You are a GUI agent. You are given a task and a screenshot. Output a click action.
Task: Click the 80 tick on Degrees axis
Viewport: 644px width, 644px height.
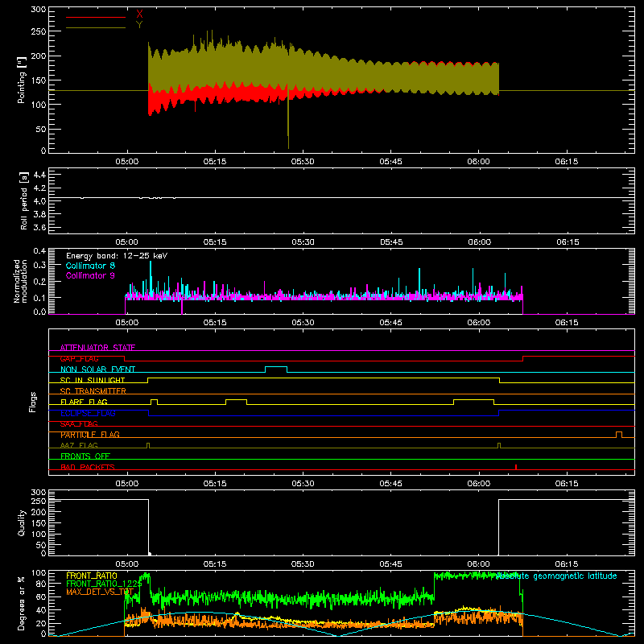coord(42,583)
